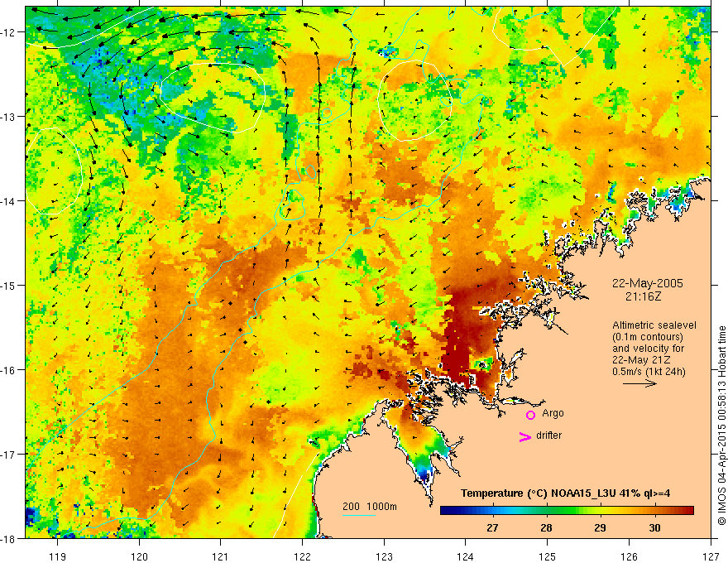Click the '(0.1m contours)' legend text
728x563 pixels.
point(648,337)
